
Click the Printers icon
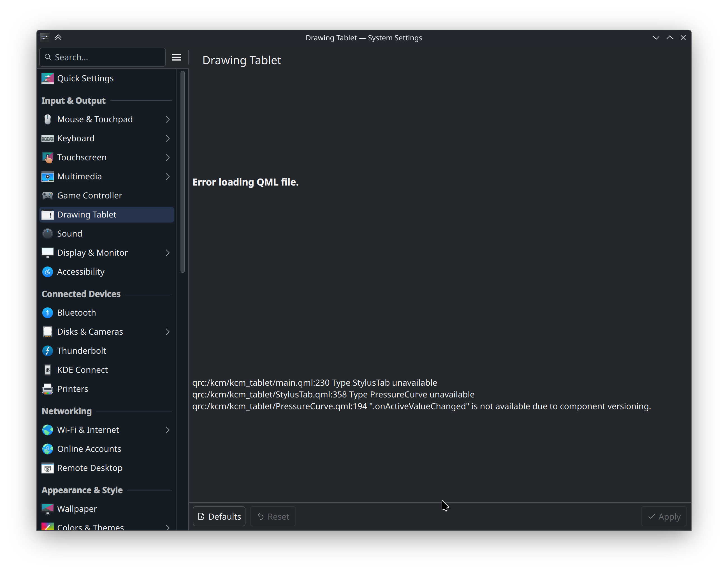coord(47,389)
